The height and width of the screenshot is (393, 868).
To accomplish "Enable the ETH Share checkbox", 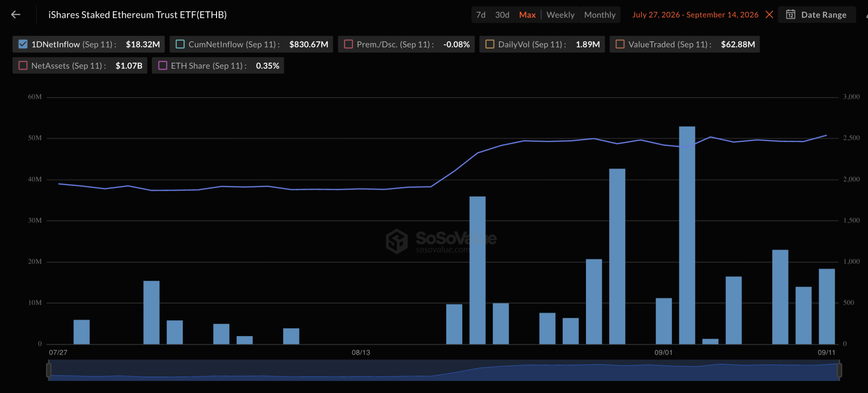I will click(x=162, y=65).
